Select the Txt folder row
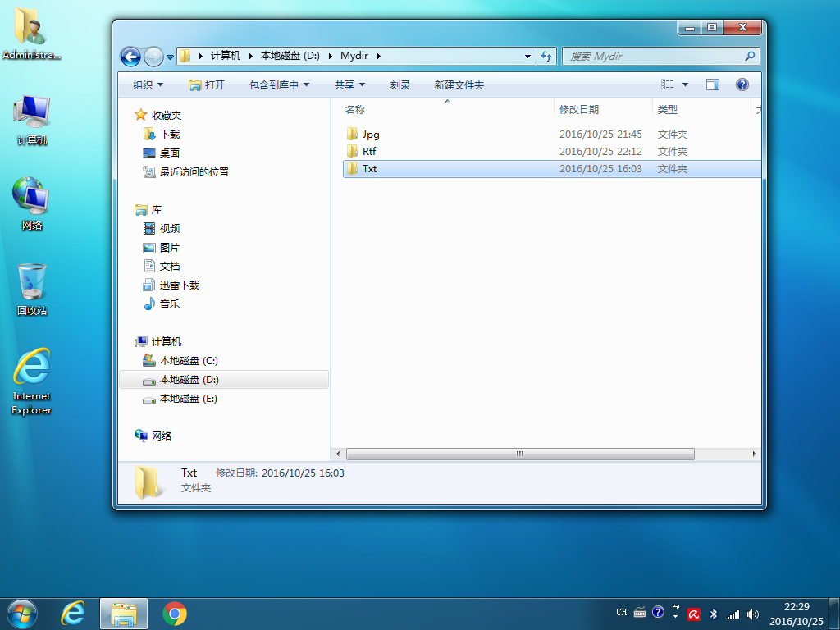Viewport: 840px width, 630px height. [552, 169]
